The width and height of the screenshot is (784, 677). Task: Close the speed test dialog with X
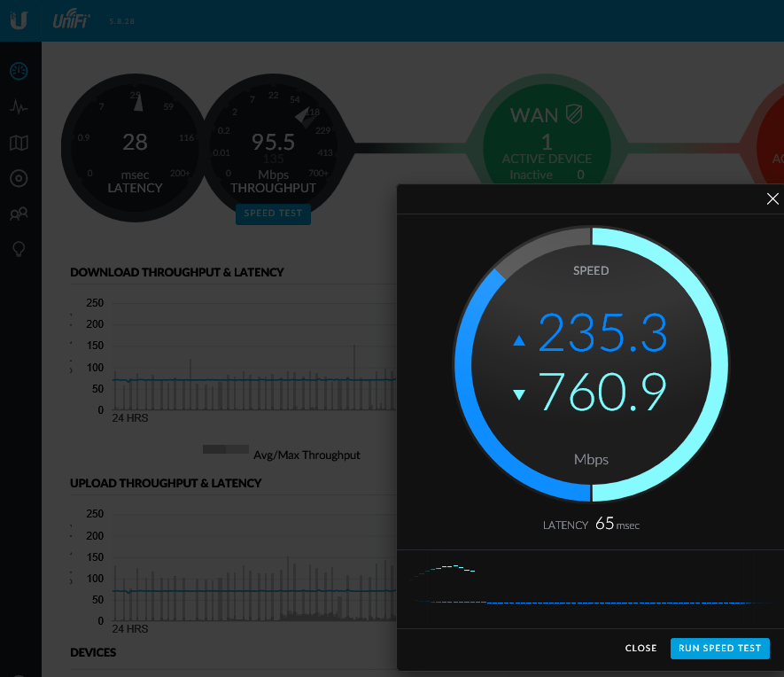coord(772,199)
